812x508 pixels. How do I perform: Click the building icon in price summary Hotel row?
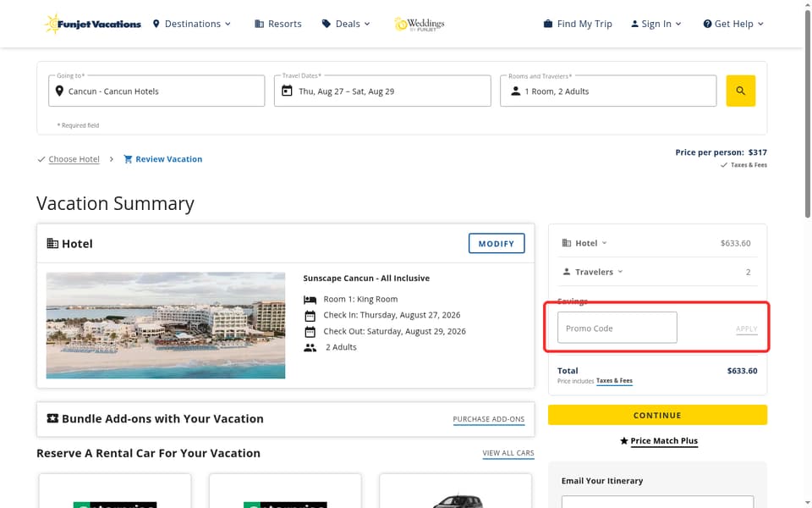click(x=567, y=243)
